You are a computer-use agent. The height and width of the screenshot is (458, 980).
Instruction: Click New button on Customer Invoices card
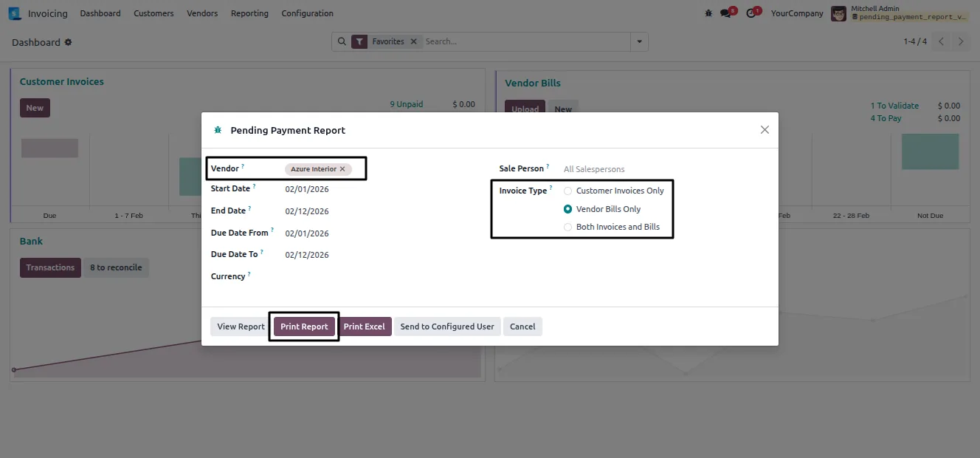tap(35, 108)
